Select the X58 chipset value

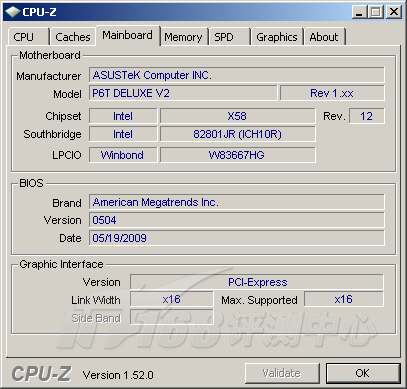[x=237, y=116]
